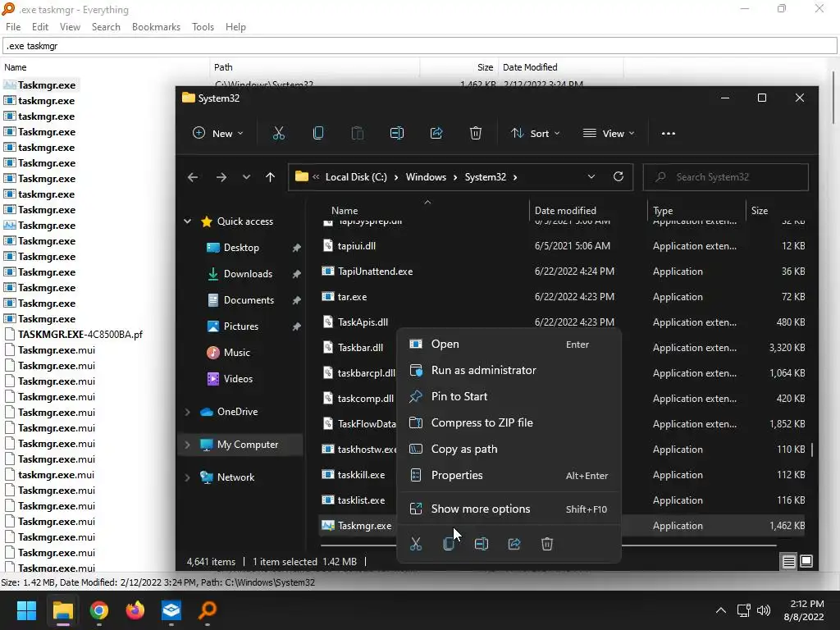The width and height of the screenshot is (840, 630).
Task: Open Windows Start menu
Action: 26,610
